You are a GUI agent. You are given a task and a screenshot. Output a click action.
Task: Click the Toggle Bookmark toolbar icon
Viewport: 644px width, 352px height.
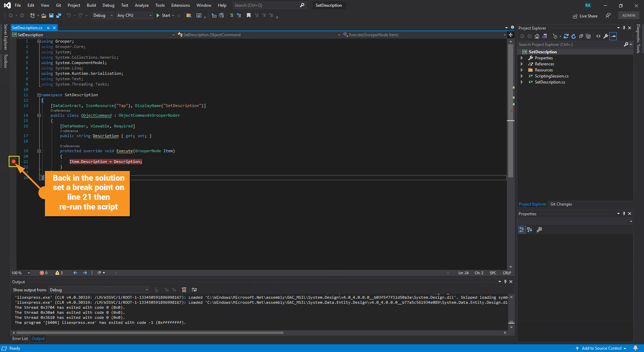click(249, 15)
